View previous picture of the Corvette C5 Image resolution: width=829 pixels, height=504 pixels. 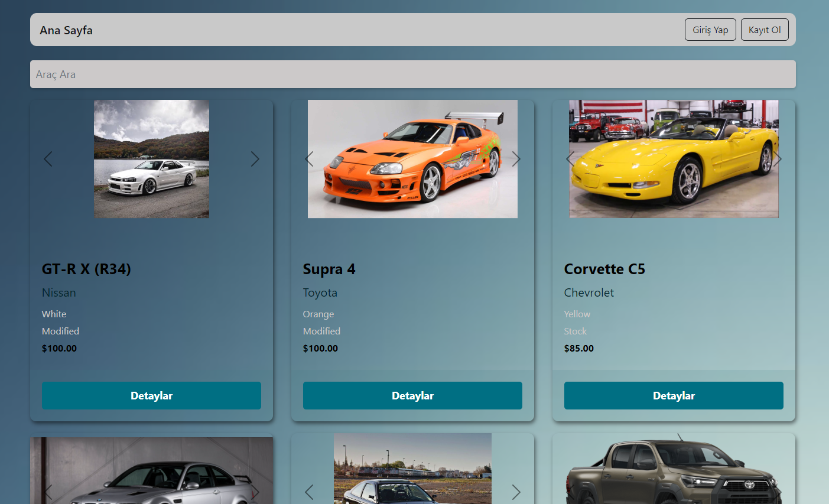pyautogui.click(x=570, y=159)
